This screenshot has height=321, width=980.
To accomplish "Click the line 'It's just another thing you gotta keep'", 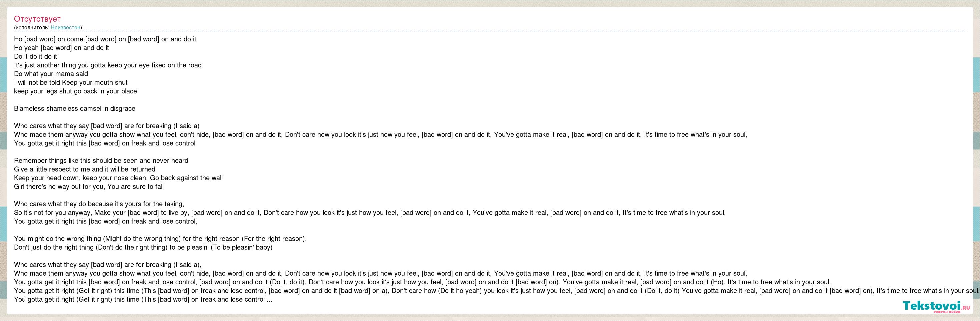I will (x=108, y=65).
